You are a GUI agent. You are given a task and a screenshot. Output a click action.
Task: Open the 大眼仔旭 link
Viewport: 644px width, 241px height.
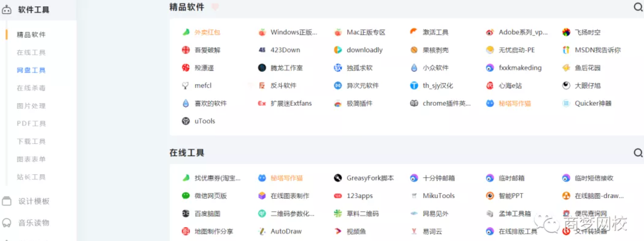588,86
